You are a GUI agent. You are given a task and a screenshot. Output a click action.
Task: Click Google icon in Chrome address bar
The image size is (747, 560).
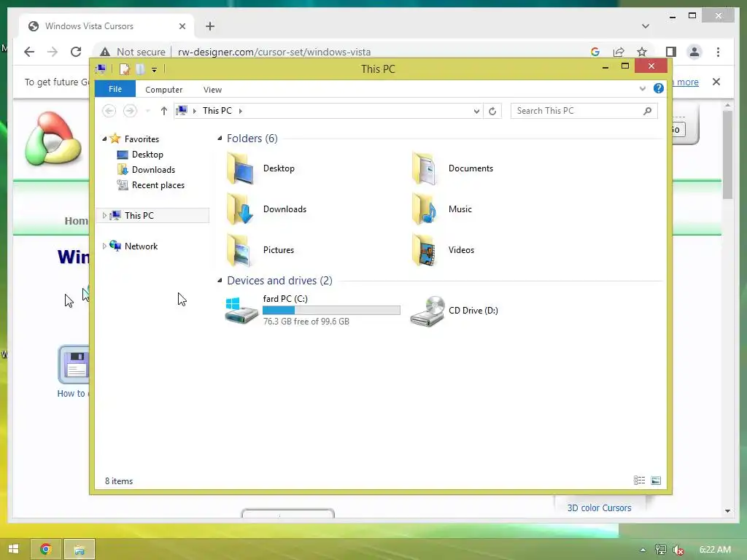coord(595,52)
